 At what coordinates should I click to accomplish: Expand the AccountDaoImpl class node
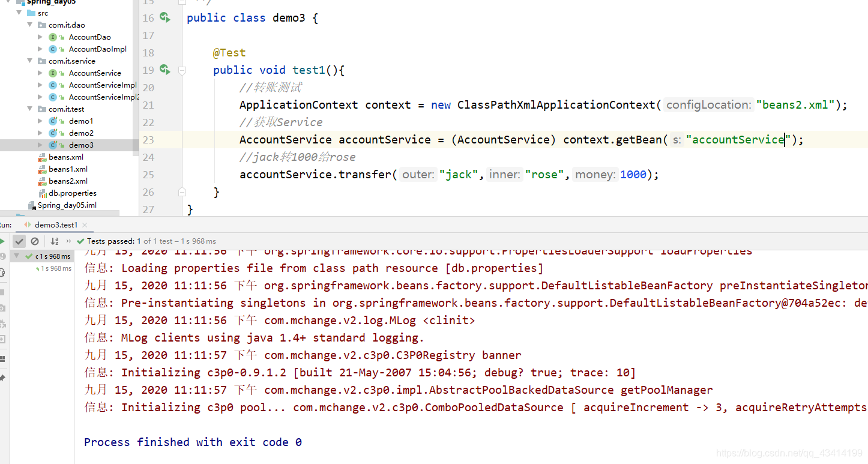40,49
